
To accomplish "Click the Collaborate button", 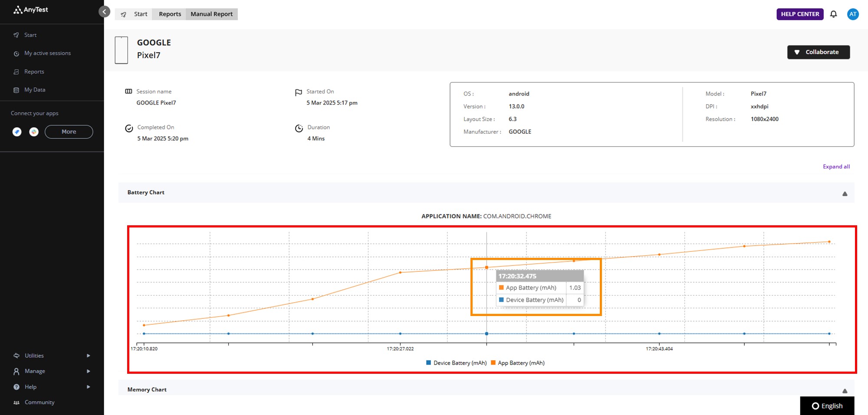I will pos(818,52).
